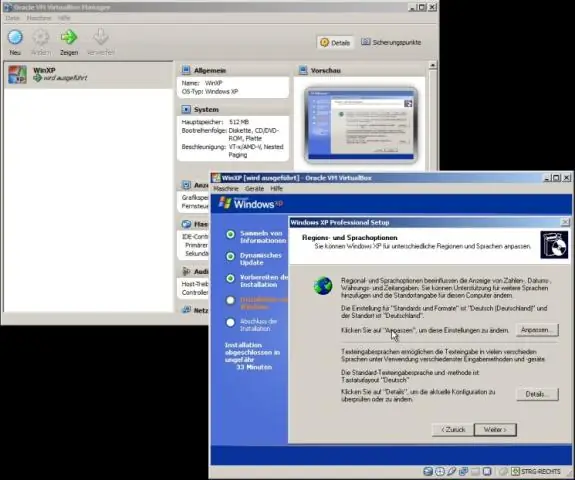
Task: Click the Windows XP logo in setup banner
Action: (250, 203)
